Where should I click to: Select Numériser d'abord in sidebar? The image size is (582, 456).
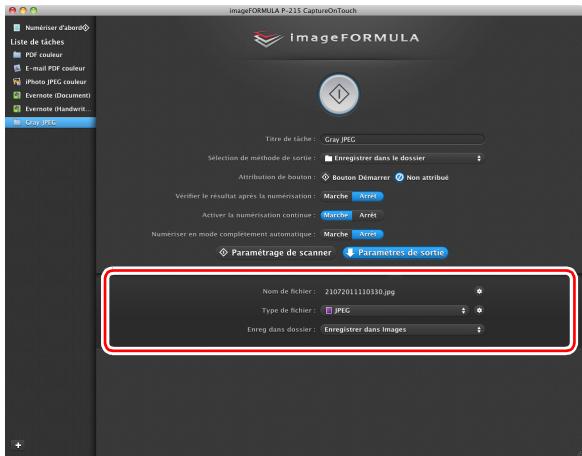[50, 28]
